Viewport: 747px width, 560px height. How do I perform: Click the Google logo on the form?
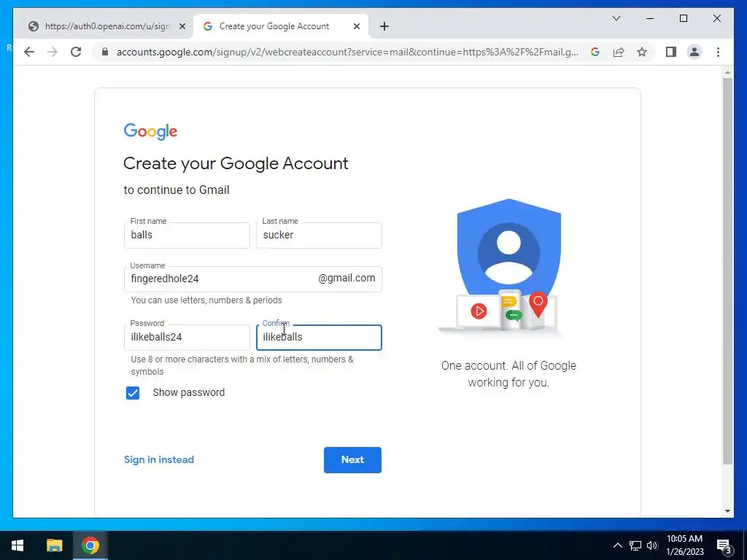pyautogui.click(x=150, y=131)
